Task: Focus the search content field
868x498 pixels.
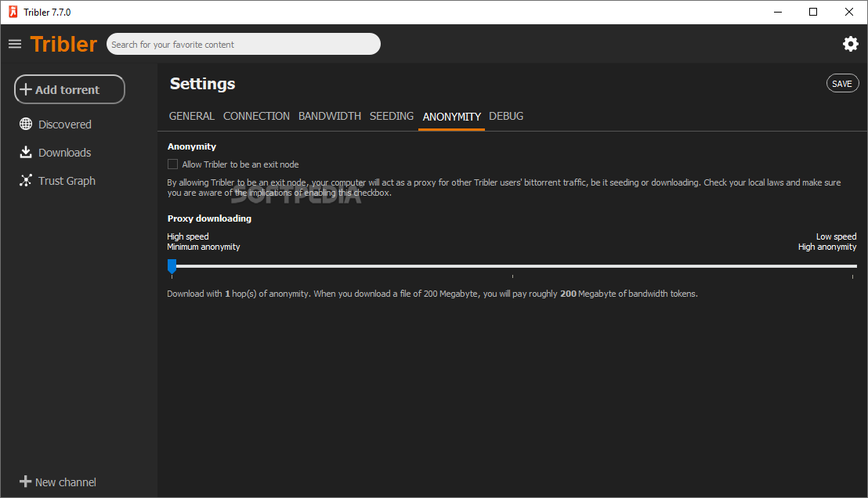Action: pos(244,44)
